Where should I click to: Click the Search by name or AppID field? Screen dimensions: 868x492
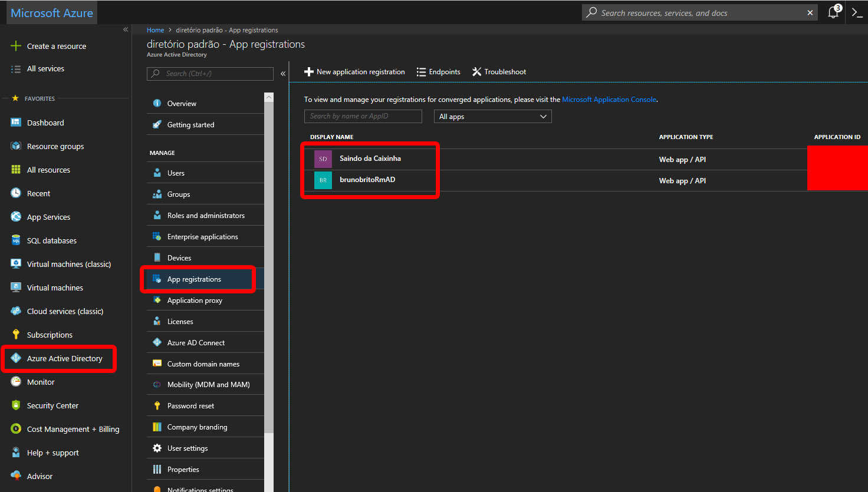[x=363, y=116]
